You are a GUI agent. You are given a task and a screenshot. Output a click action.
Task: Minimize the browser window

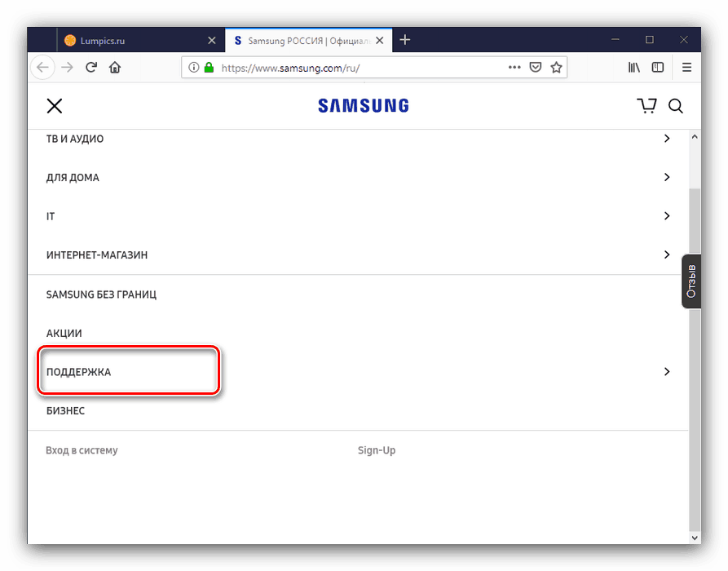615,40
